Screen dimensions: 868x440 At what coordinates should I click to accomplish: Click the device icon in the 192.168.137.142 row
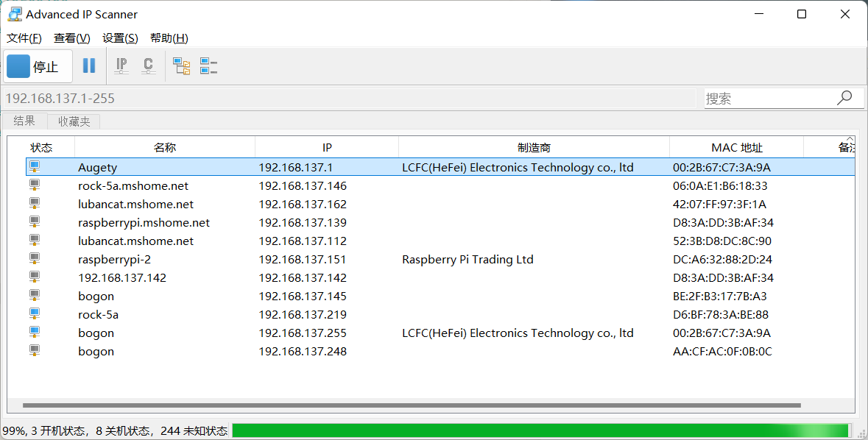35,277
